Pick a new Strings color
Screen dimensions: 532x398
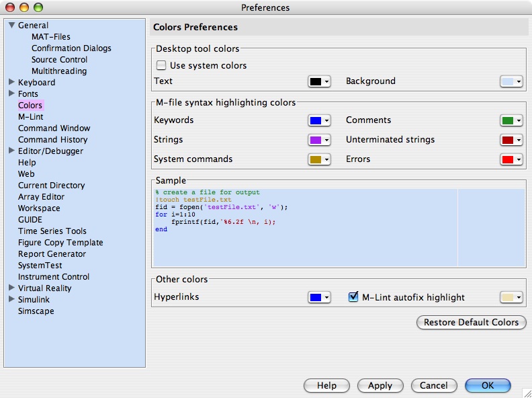coord(319,140)
